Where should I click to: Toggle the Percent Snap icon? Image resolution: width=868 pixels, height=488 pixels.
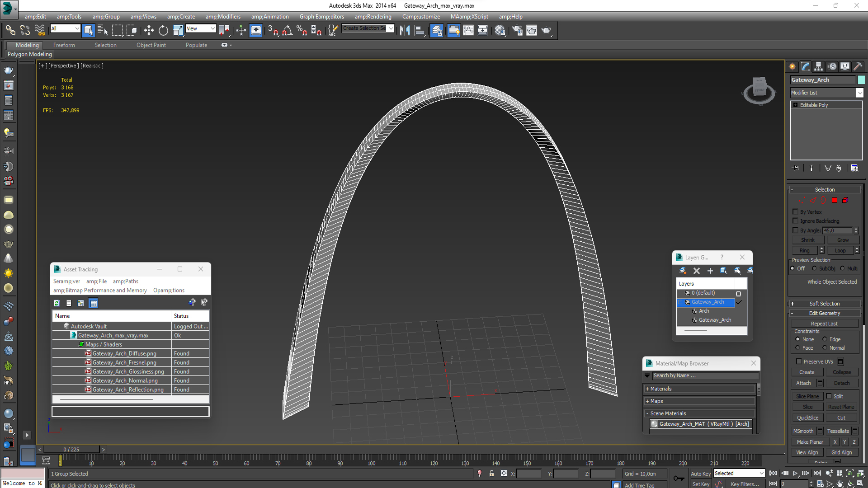tap(302, 30)
